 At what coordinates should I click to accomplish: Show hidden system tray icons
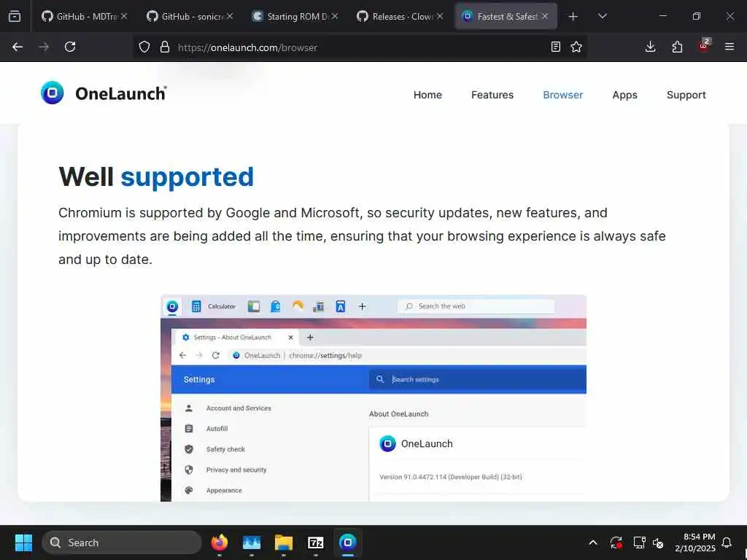[x=593, y=542]
